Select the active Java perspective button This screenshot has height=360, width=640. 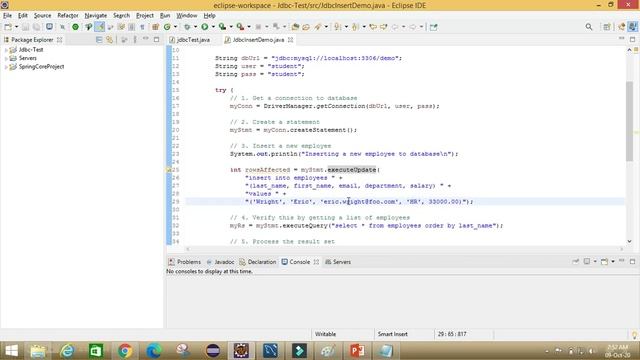click(633, 27)
